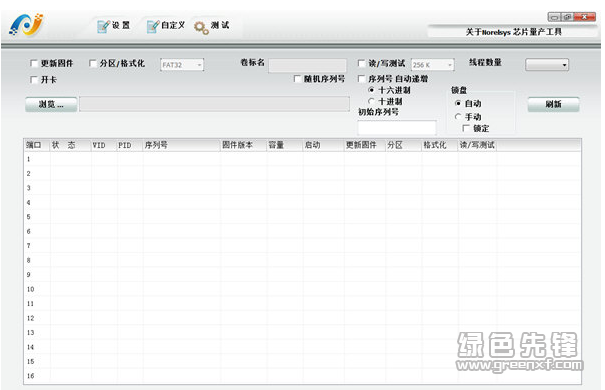Select port row 1

pyautogui.click(x=302, y=159)
